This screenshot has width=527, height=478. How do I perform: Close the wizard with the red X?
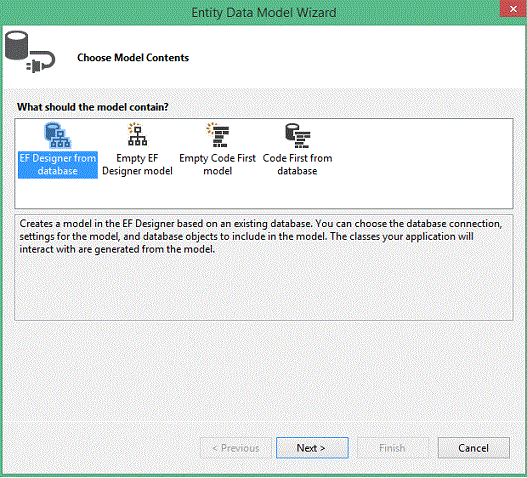513,9
